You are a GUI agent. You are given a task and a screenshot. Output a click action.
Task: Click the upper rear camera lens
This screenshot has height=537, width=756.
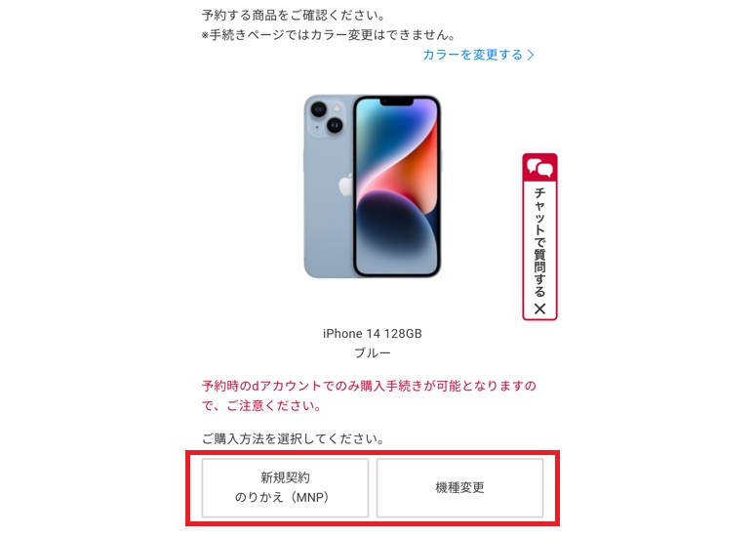[x=319, y=109]
